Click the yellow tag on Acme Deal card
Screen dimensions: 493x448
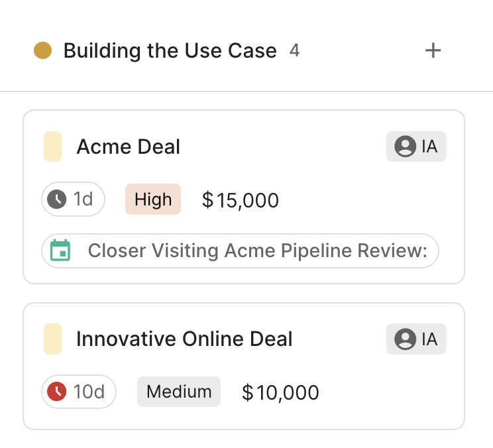click(x=52, y=146)
